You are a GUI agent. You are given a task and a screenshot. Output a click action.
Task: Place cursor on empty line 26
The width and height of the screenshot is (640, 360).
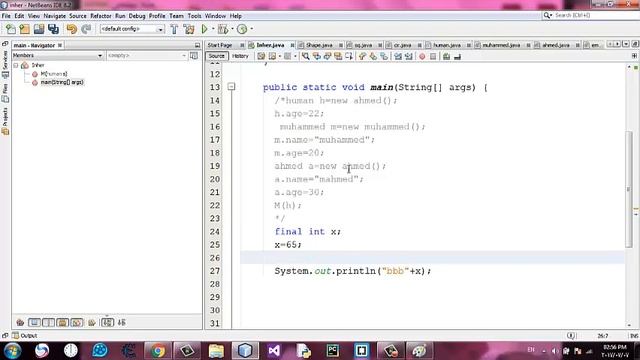tap(433, 258)
